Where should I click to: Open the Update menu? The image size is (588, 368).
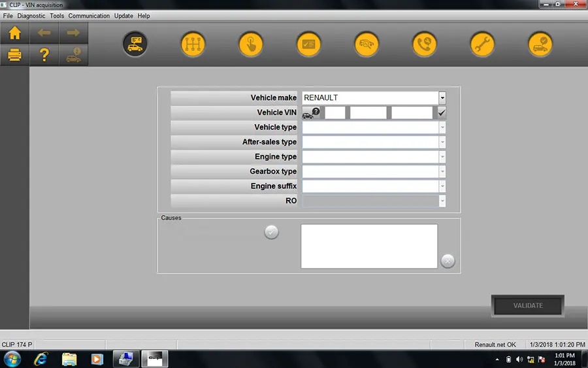click(123, 16)
